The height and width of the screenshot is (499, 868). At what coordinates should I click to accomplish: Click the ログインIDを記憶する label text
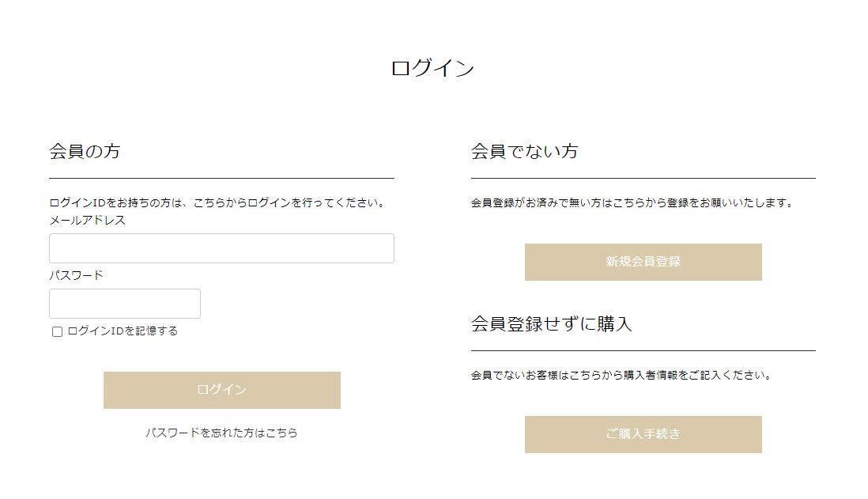(123, 331)
